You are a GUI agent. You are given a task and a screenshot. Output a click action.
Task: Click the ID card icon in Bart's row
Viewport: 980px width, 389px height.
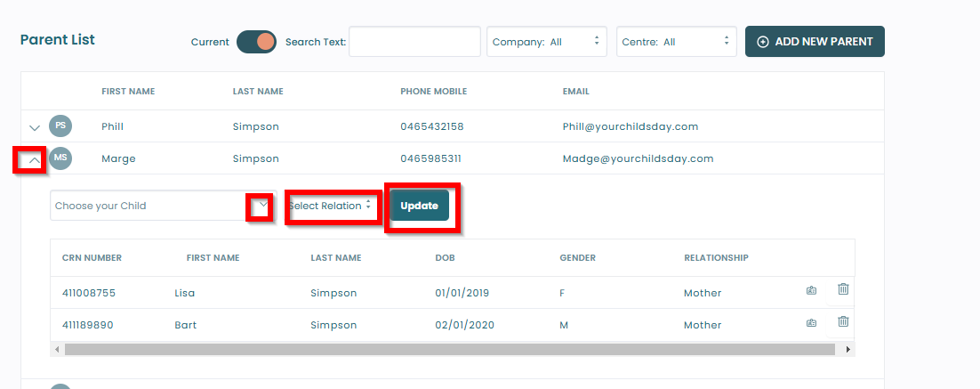tap(811, 323)
